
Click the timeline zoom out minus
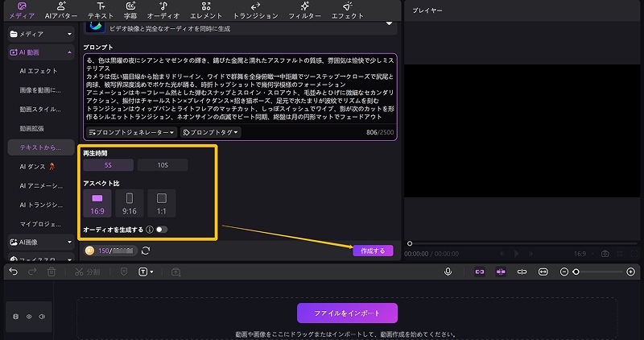point(564,272)
